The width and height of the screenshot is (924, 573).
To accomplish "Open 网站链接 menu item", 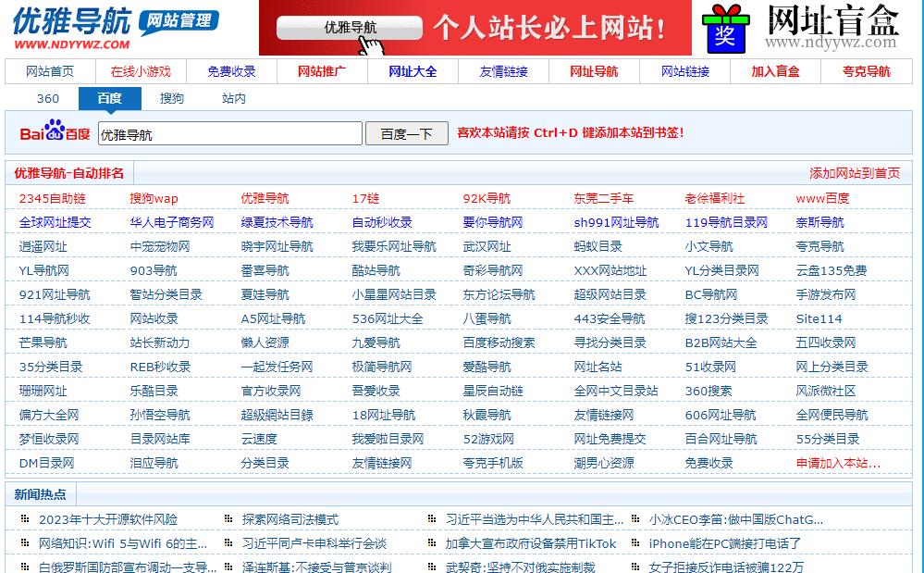I will click(684, 71).
